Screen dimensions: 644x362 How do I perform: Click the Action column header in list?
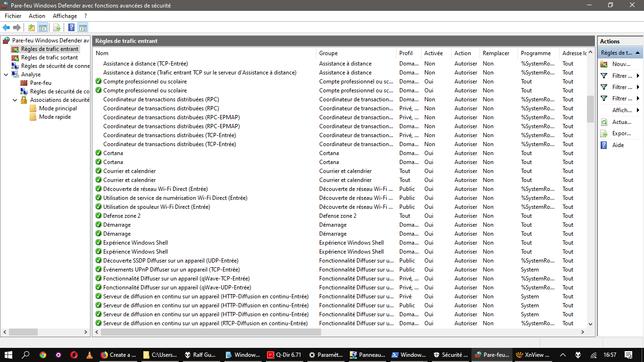point(465,53)
